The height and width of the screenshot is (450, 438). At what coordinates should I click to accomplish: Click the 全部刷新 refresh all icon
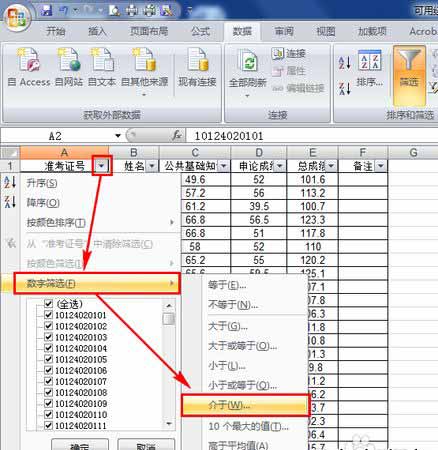(247, 61)
